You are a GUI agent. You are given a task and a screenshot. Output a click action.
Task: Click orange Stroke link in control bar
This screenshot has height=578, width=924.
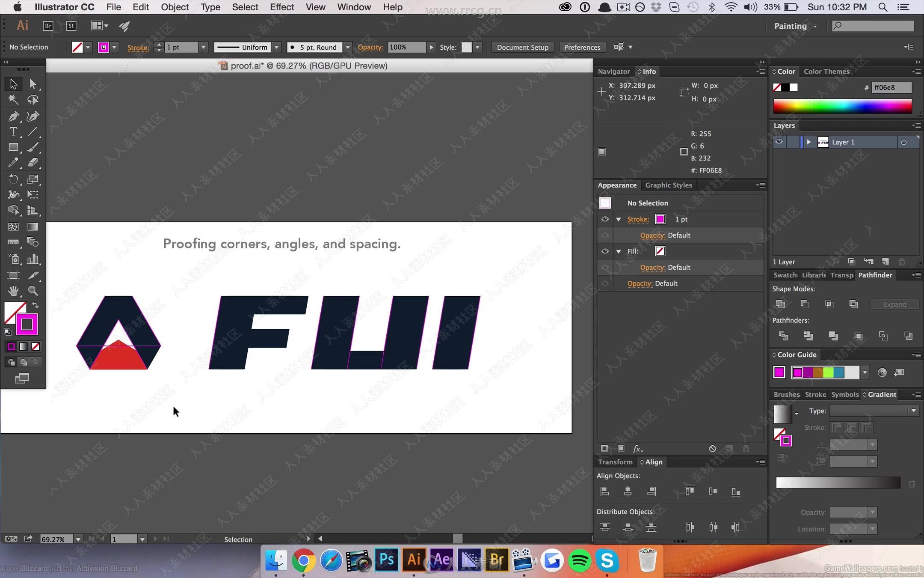click(138, 48)
